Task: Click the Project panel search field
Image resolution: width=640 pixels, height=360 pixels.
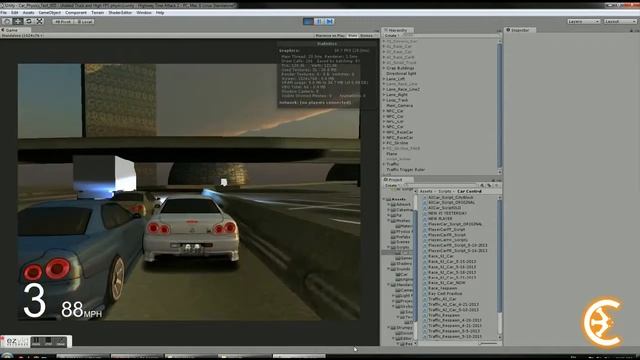Action: coord(441,185)
